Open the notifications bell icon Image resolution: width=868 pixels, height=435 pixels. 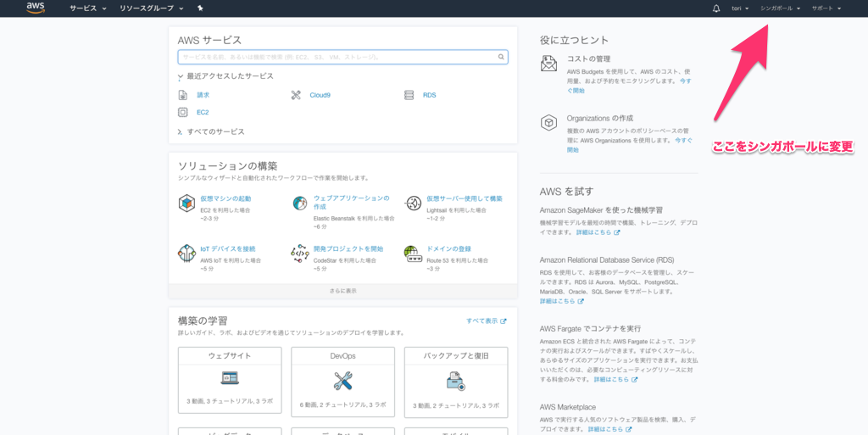pos(717,8)
